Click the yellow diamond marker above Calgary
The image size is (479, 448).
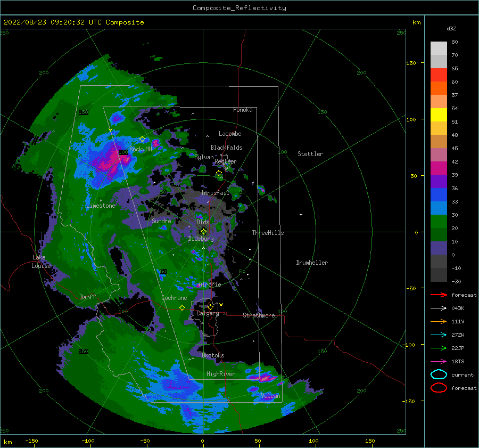pyautogui.click(x=210, y=307)
